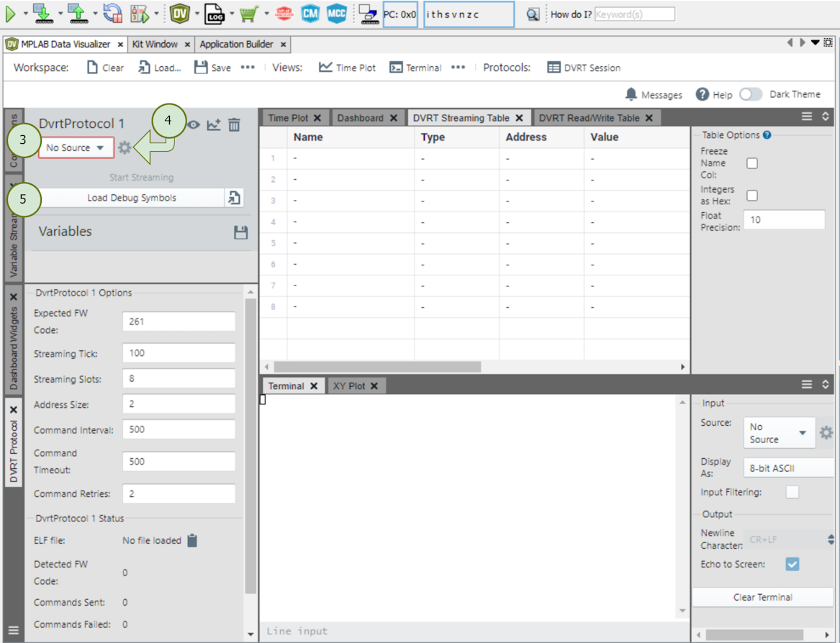Click the Load Debug Symbols button
The width and height of the screenshot is (840, 643).
132,198
